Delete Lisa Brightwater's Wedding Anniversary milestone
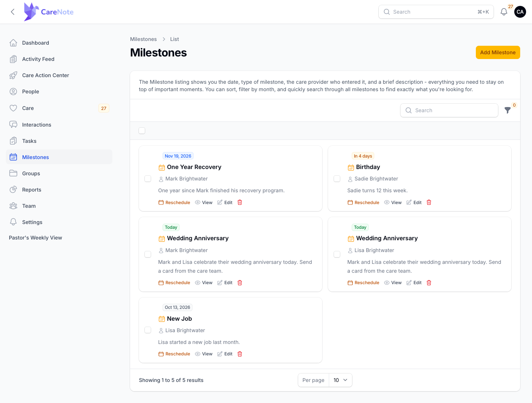This screenshot has width=532, height=403. click(429, 283)
